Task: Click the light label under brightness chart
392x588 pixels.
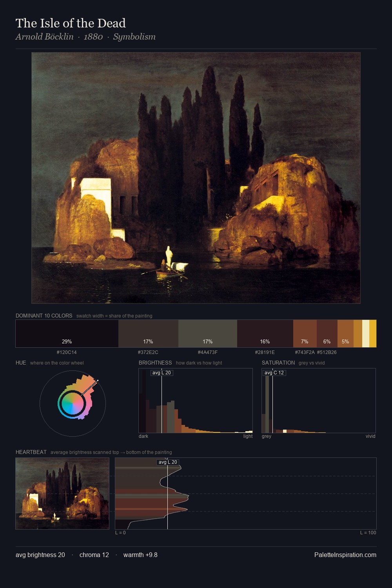Action: click(248, 436)
